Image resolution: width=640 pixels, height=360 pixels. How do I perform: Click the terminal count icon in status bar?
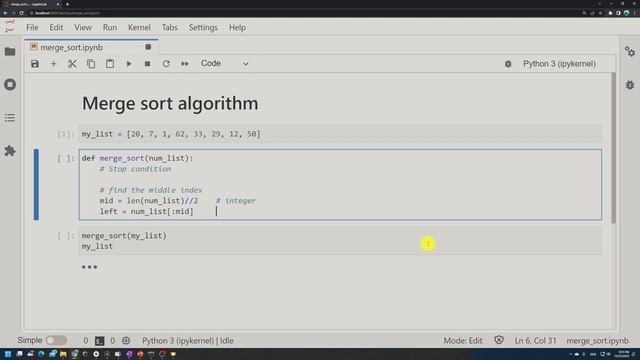tap(100, 340)
